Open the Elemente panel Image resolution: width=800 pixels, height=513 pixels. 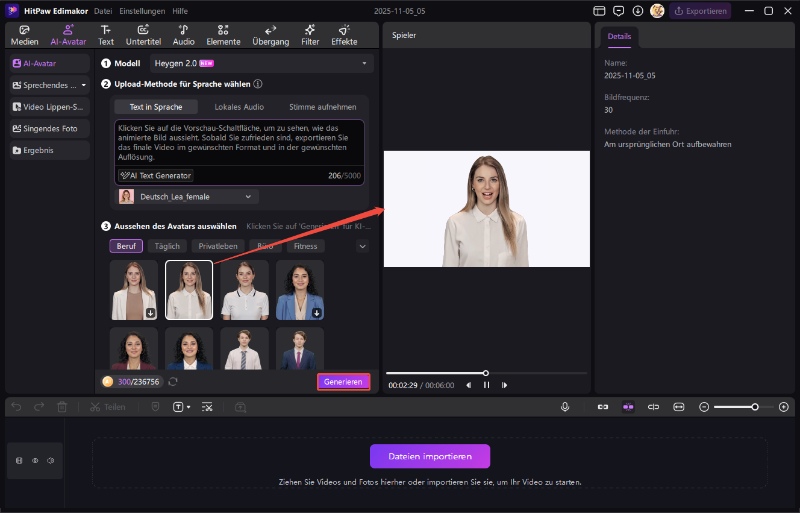(x=223, y=35)
